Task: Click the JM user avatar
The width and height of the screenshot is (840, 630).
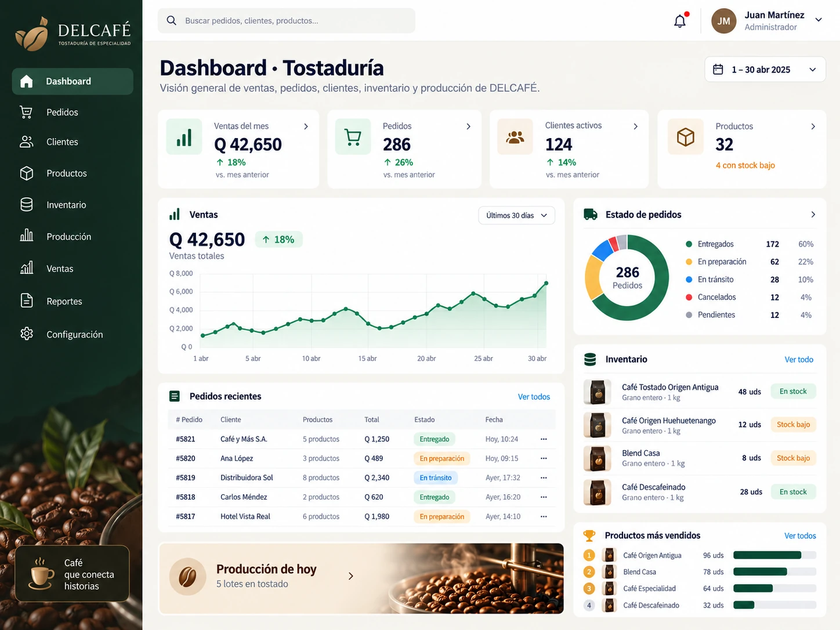Action: (724, 21)
